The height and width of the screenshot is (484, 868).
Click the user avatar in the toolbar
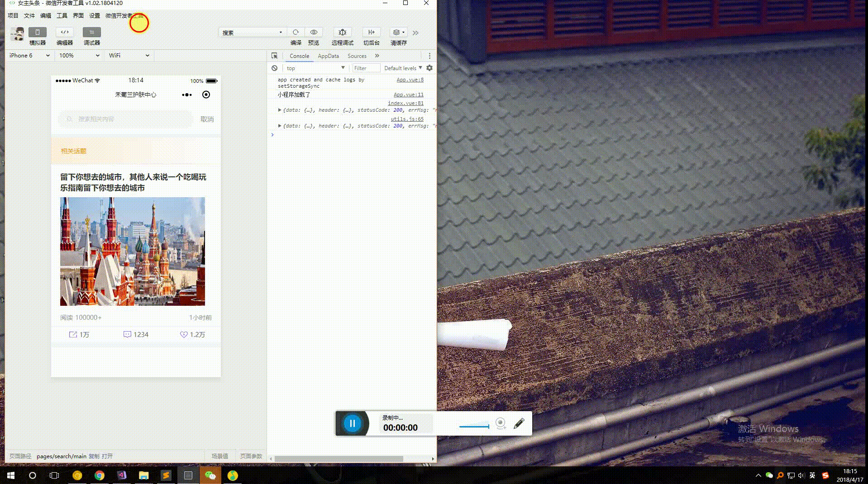(x=18, y=34)
